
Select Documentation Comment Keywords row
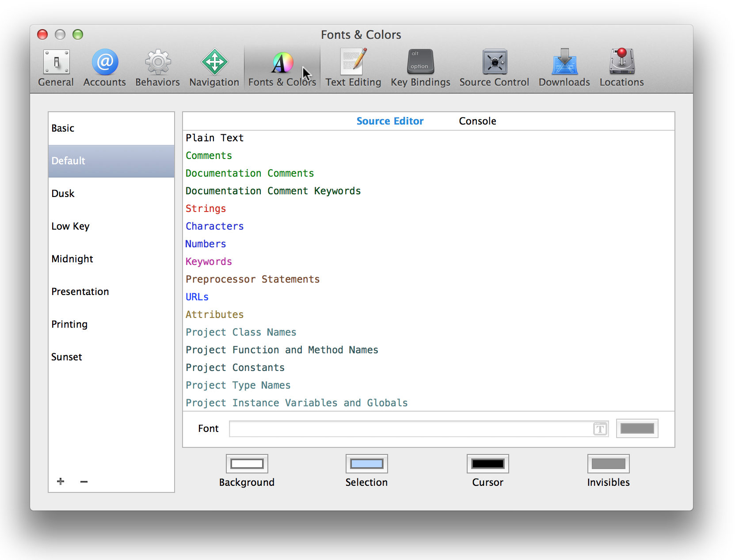tap(429, 191)
